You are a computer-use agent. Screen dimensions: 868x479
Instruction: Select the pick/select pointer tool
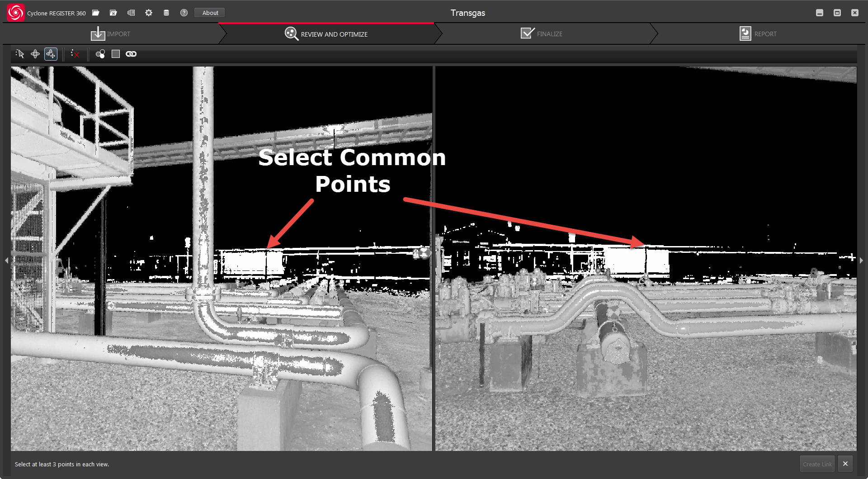[x=19, y=54]
